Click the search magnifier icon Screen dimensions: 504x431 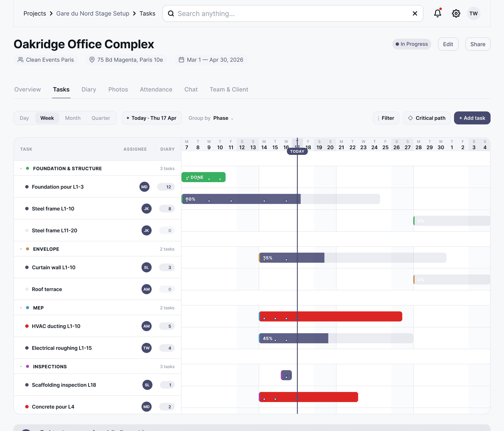(171, 13)
